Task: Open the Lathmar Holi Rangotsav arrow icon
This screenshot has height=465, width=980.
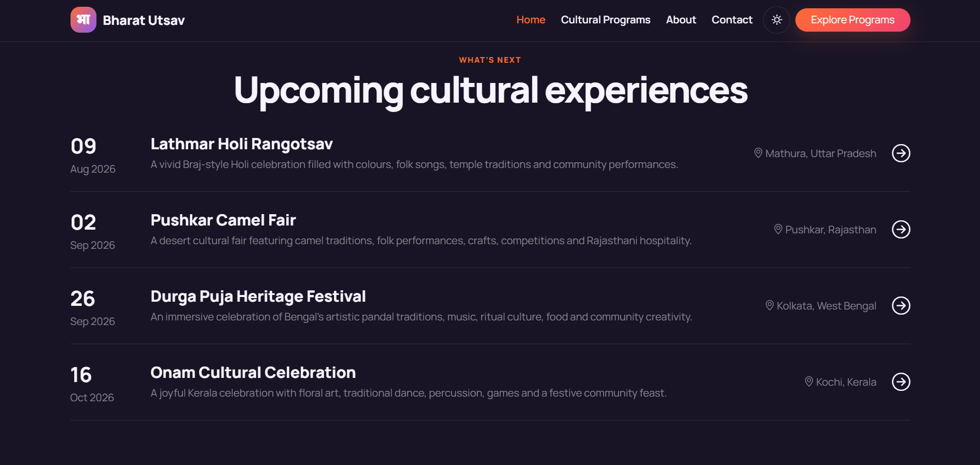Action: 901,153
